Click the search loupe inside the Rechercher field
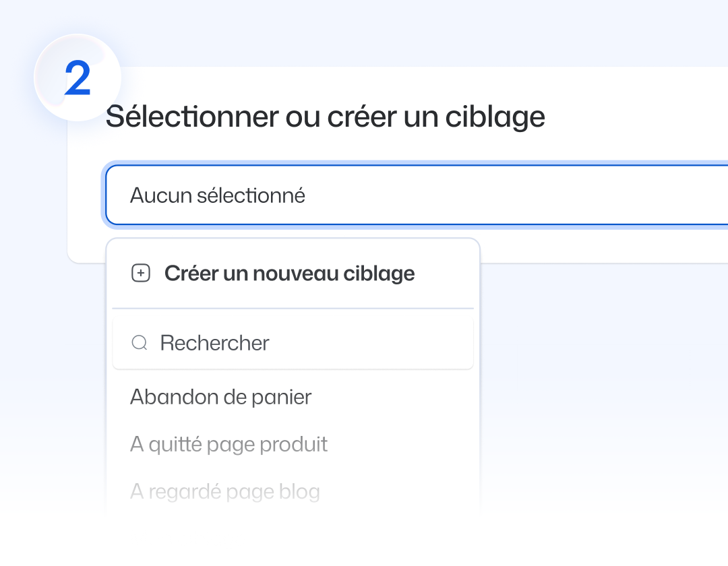728x566 pixels. [140, 342]
